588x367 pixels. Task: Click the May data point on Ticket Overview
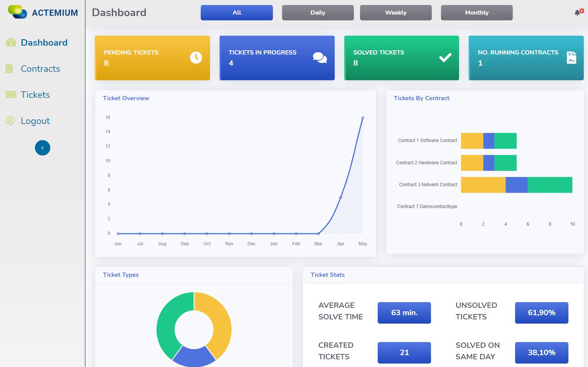click(x=363, y=118)
